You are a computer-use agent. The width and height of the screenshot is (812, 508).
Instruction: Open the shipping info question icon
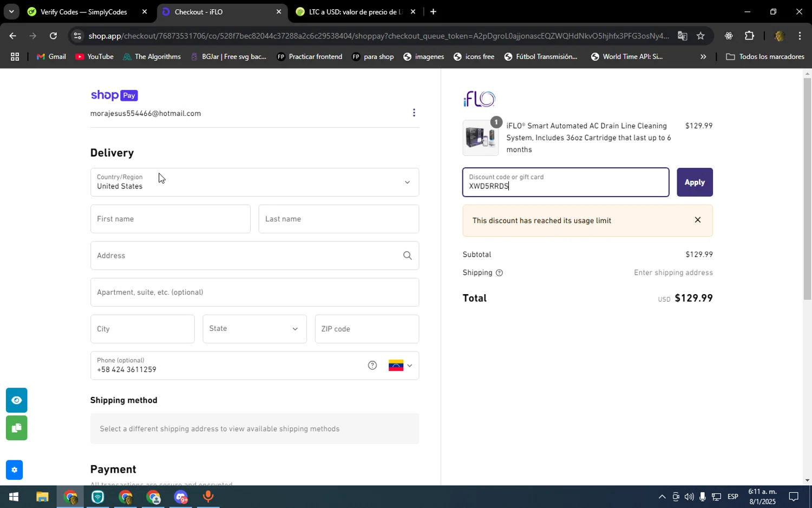pos(499,273)
